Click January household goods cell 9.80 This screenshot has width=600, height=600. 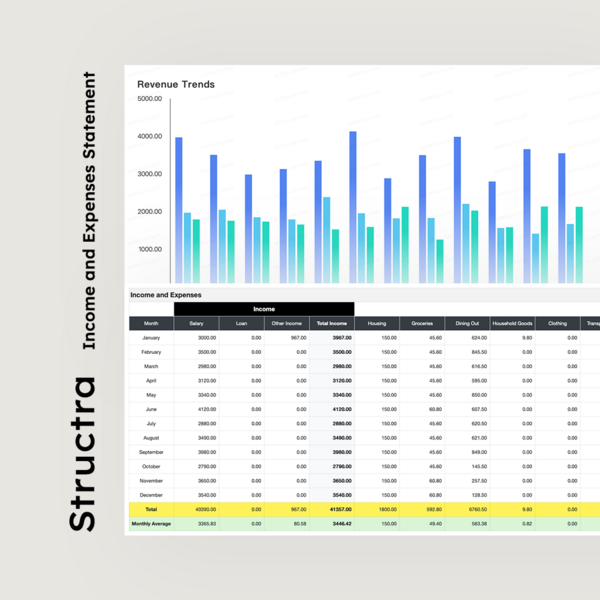click(x=512, y=338)
